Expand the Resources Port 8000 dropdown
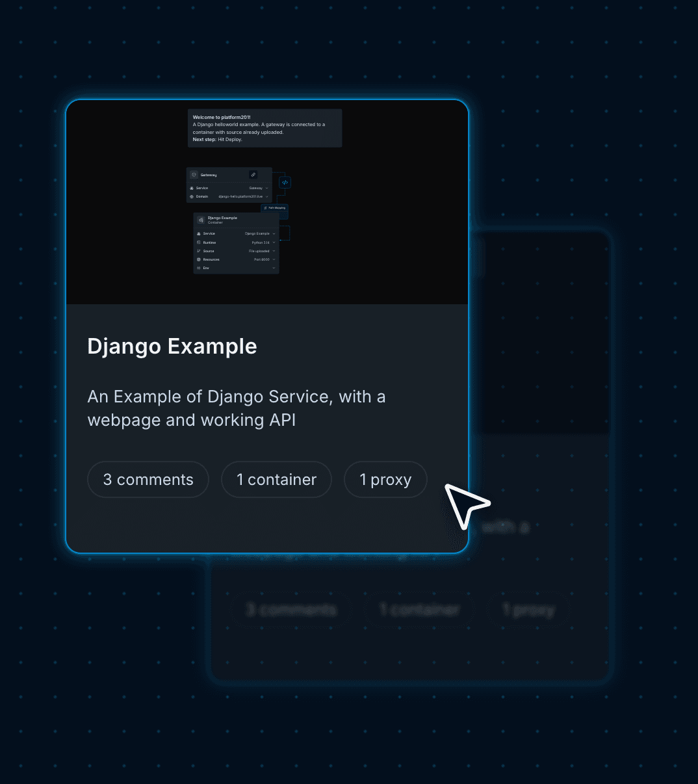 click(x=274, y=259)
